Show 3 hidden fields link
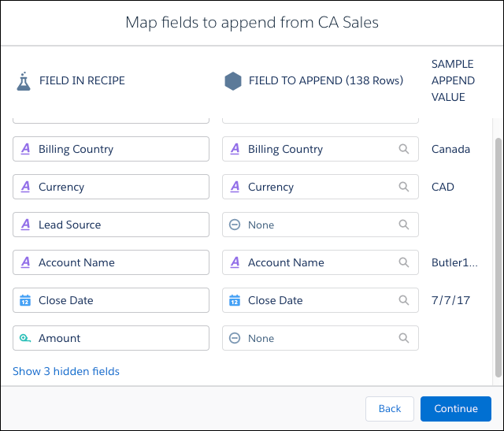The image size is (504, 431). click(x=66, y=371)
